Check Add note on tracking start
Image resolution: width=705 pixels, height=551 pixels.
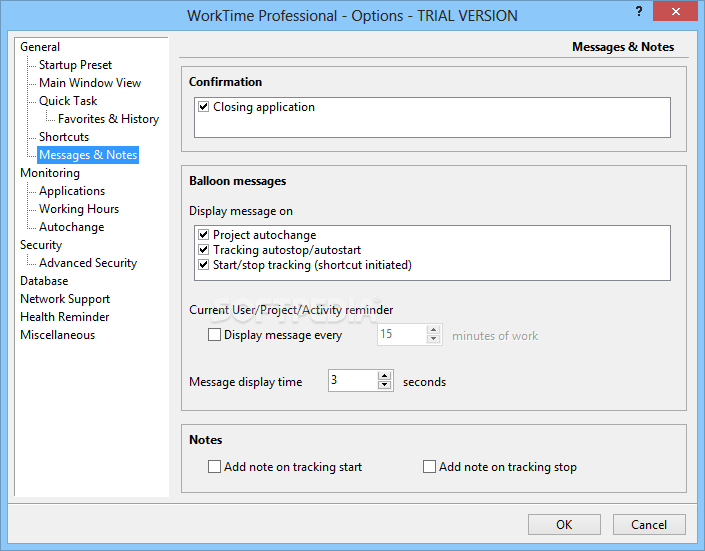214,466
